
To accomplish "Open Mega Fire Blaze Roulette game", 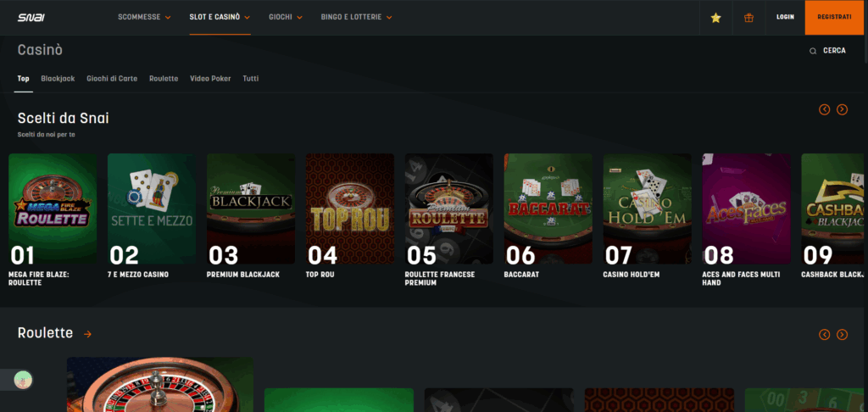I will [x=53, y=209].
